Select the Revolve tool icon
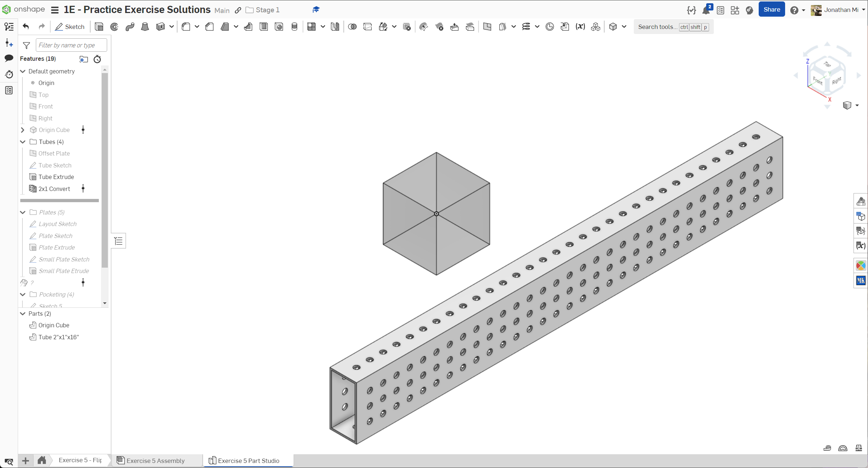The image size is (868, 468). tap(114, 27)
